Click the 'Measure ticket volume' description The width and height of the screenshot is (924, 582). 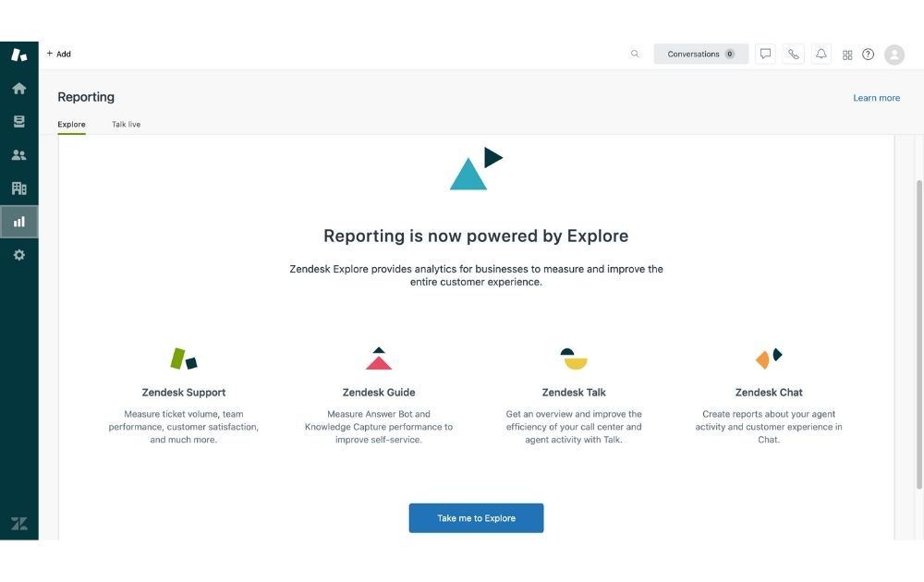(x=183, y=427)
